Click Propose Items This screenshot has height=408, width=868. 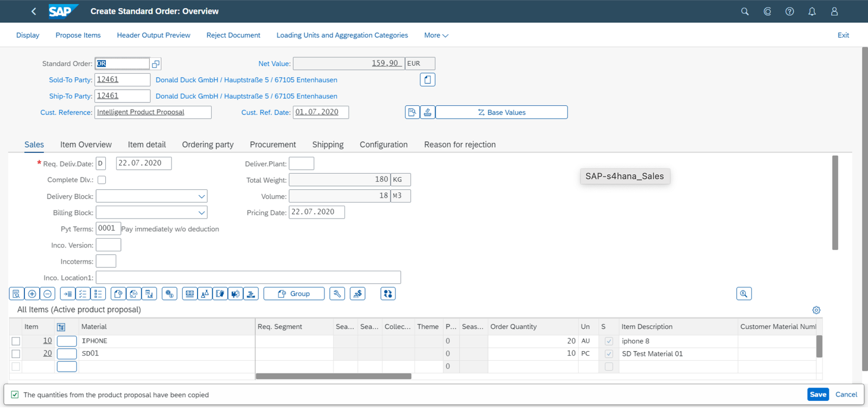[x=78, y=35]
